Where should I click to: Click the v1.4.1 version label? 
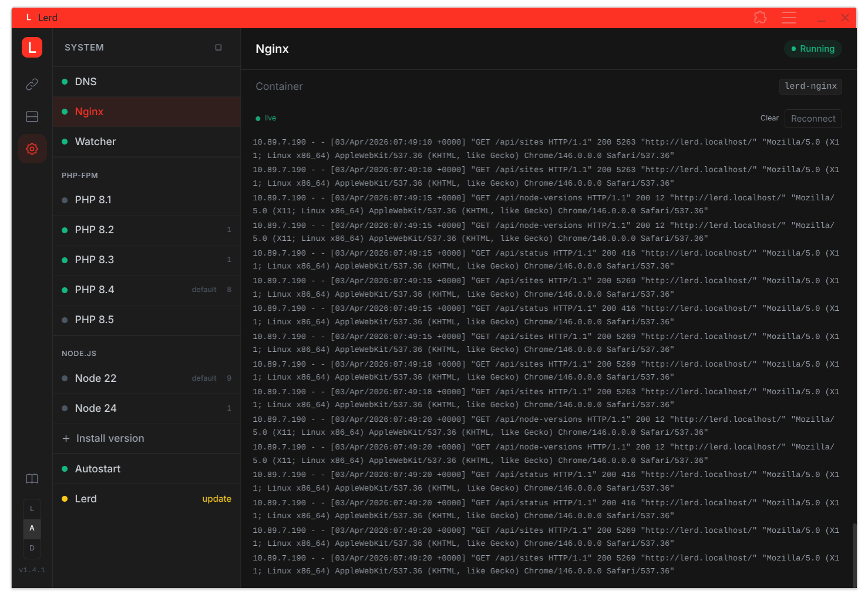[x=32, y=570]
